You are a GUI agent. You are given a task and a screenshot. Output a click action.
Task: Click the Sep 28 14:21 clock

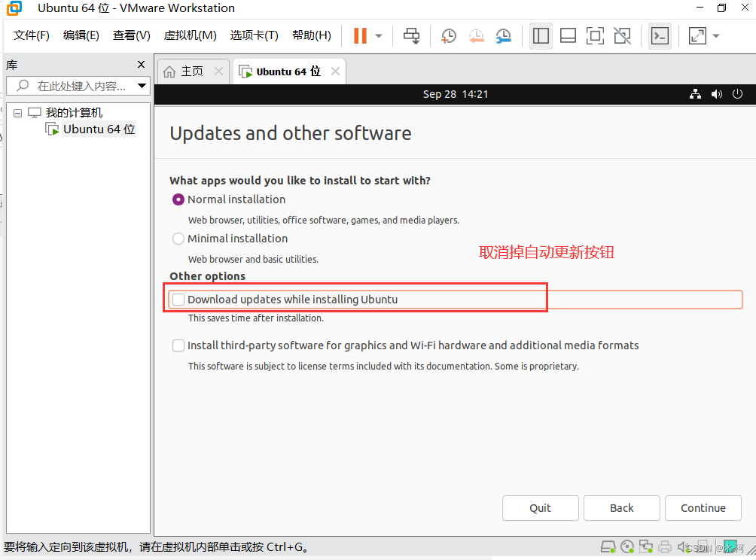[x=455, y=94]
